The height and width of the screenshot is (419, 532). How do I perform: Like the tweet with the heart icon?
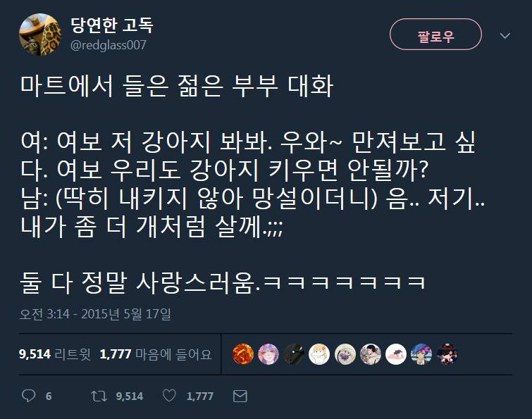[169, 396]
